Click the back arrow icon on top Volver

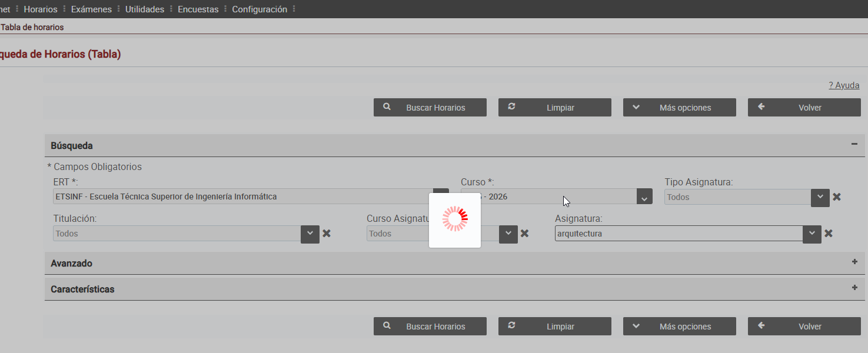[761, 107]
